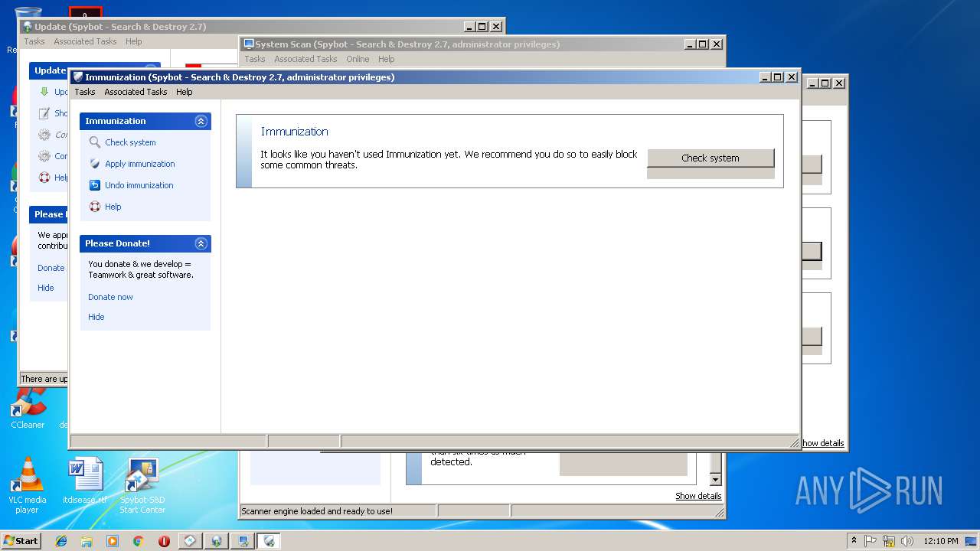Click Donate link in Update window
This screenshot has width=980, height=551.
51,268
